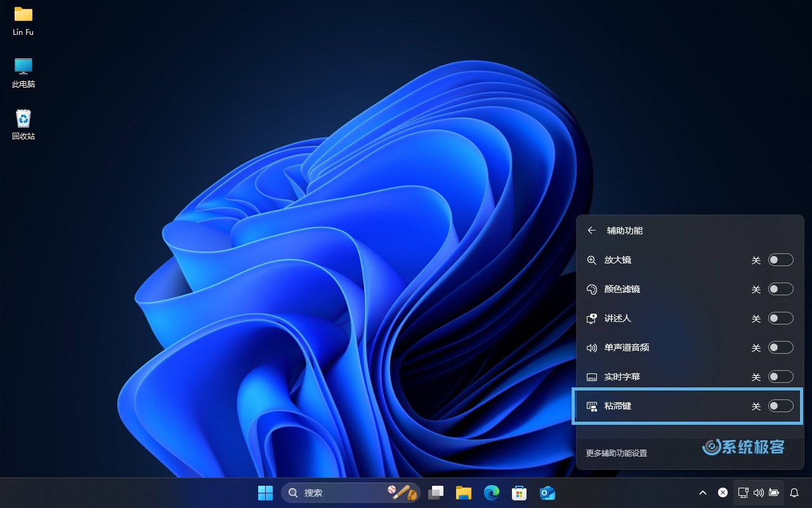
Task: Click the 颜色滤镜 palette icon
Action: click(x=592, y=289)
